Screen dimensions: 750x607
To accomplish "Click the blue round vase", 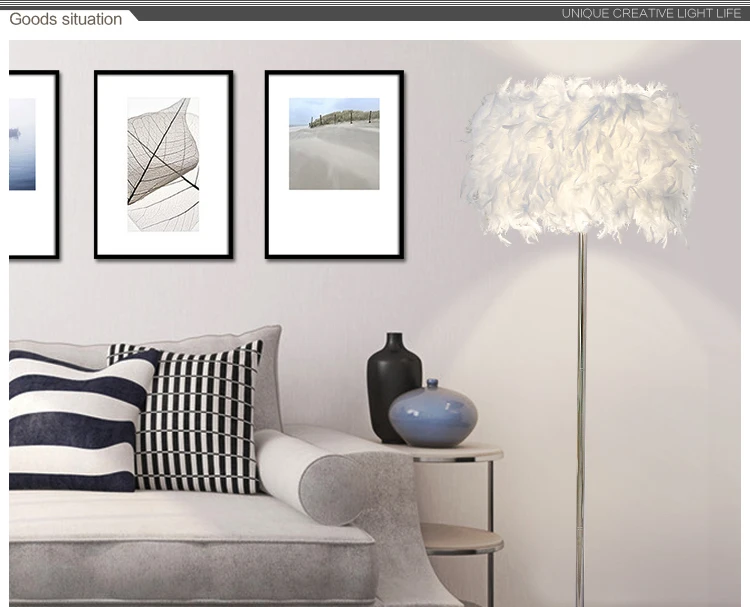I will coord(433,414).
